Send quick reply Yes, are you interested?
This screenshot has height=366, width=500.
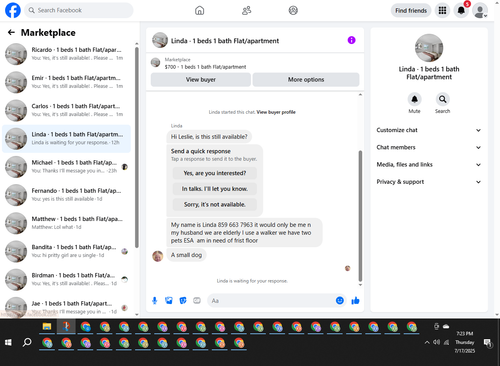point(215,173)
